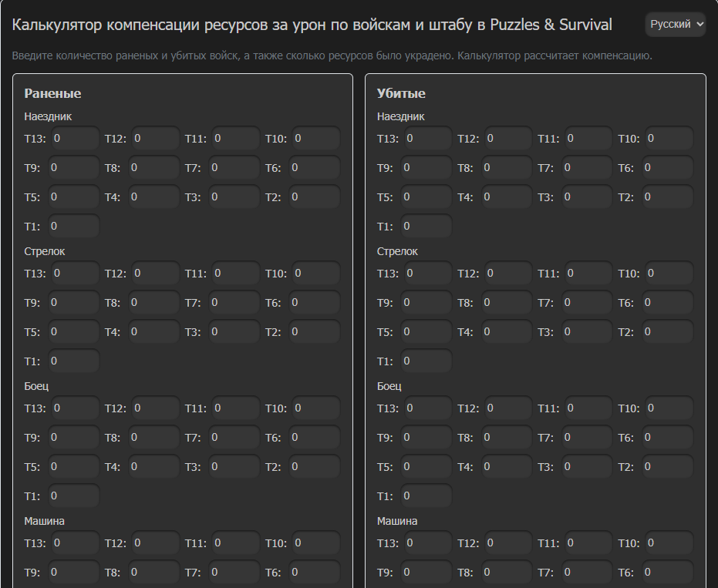Select the wounded Наездник T10 field

[316, 139]
